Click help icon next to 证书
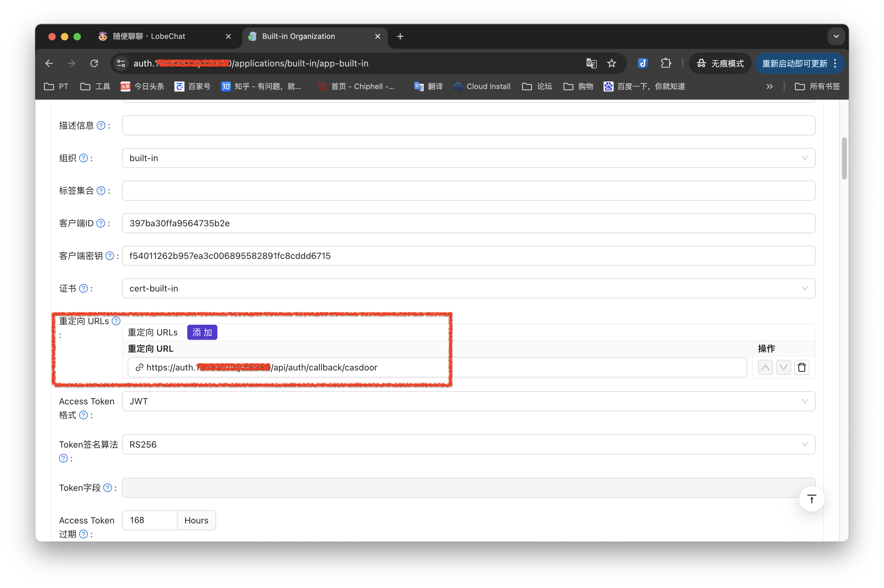The height and width of the screenshot is (588, 884). 83,289
